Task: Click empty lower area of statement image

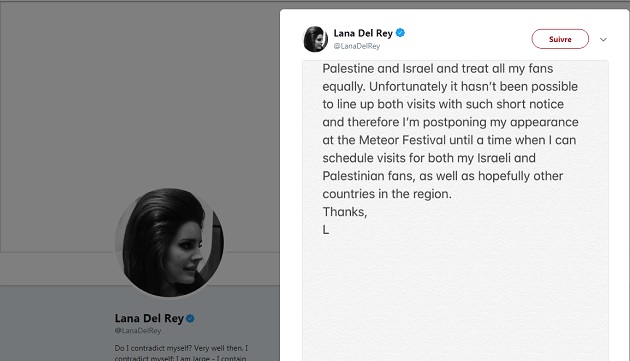Action: pos(455,297)
